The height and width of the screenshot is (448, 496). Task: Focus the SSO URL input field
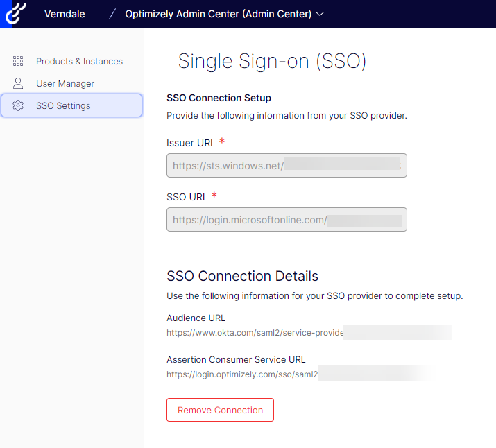click(x=287, y=220)
